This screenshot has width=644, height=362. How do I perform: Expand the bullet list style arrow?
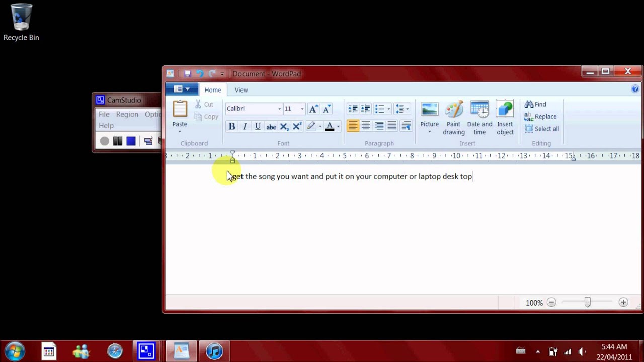point(389,109)
